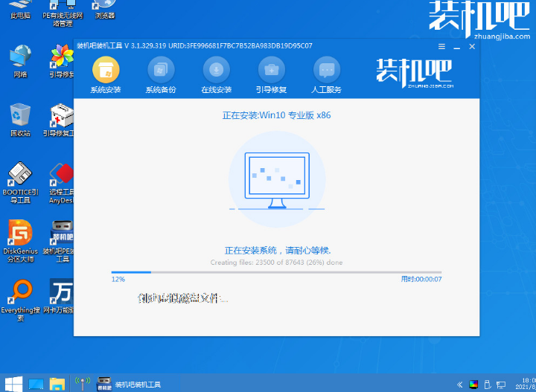The width and height of the screenshot is (536, 392).
Task: Click the wireless network taskbar icon
Action: [x=83, y=384]
